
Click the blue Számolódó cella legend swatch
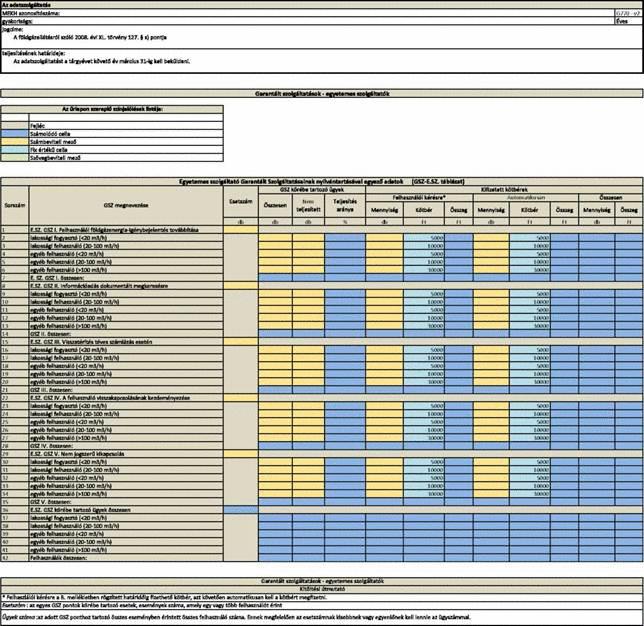(x=15, y=134)
